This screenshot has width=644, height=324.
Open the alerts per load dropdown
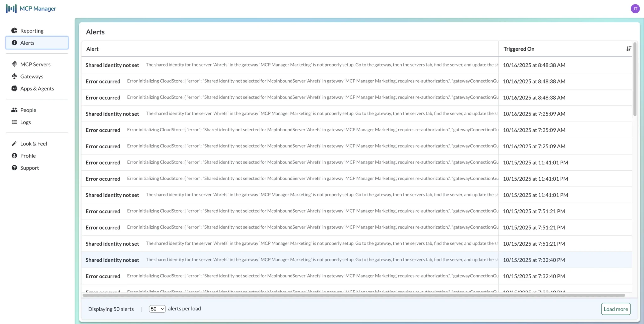click(157, 309)
